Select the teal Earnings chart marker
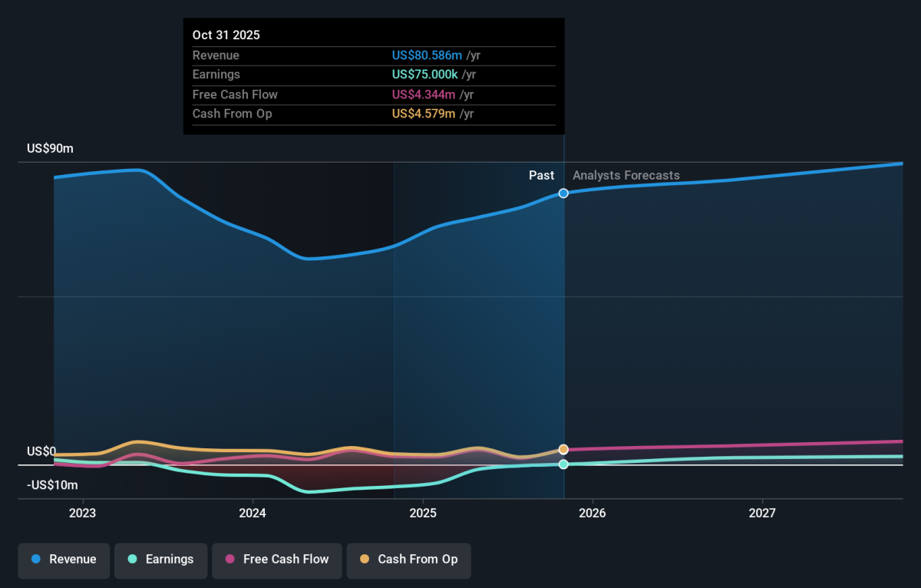The image size is (921, 588). pos(563,464)
